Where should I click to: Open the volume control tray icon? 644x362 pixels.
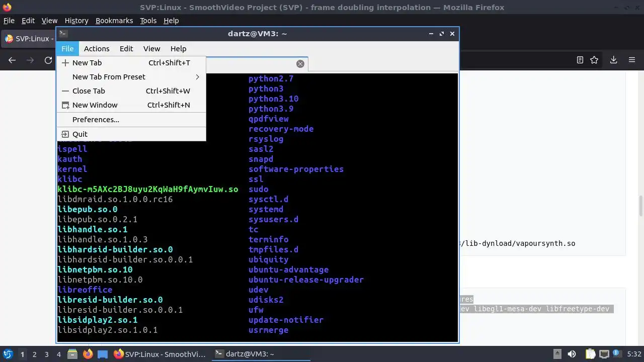(572, 354)
